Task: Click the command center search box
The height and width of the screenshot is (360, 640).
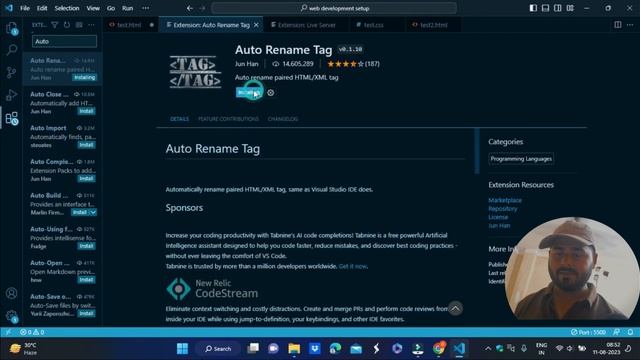Action: point(334,8)
